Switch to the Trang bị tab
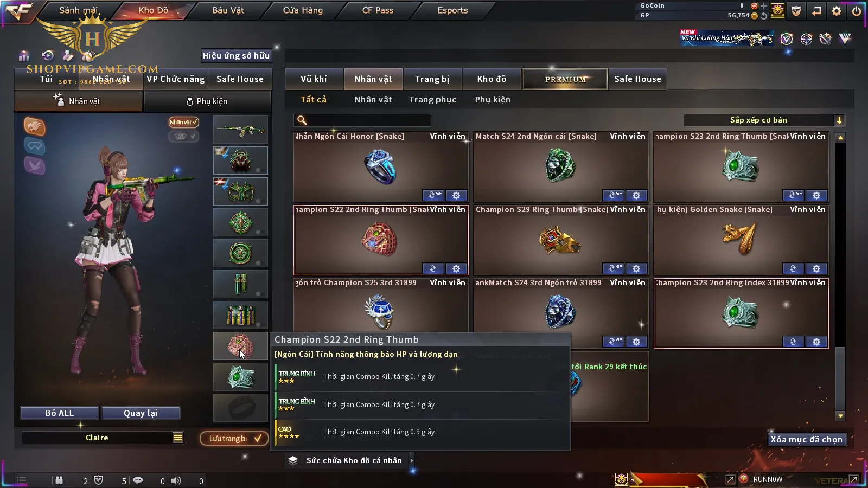The image size is (868, 488). 432,79
